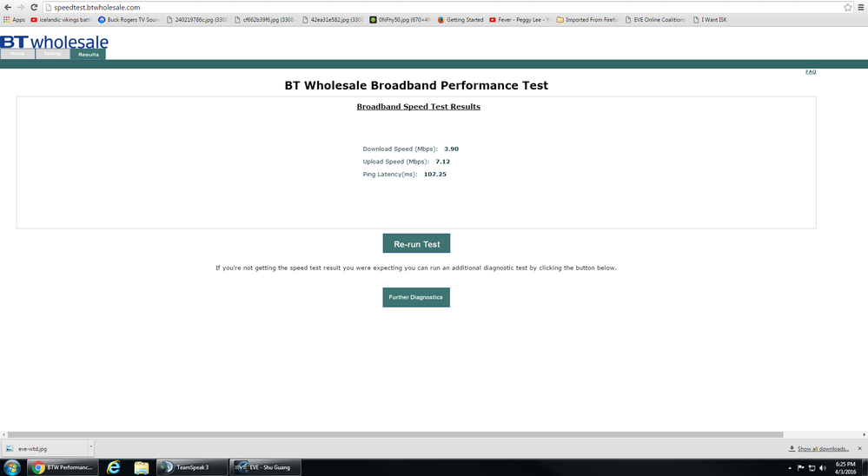Switch to TeamSpeak 3 in the taskbar
The width and height of the screenshot is (868, 476).
191,467
